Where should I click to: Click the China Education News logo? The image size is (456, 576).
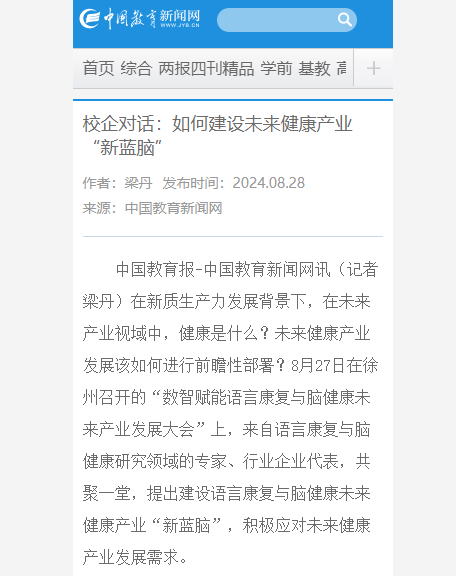point(140,18)
